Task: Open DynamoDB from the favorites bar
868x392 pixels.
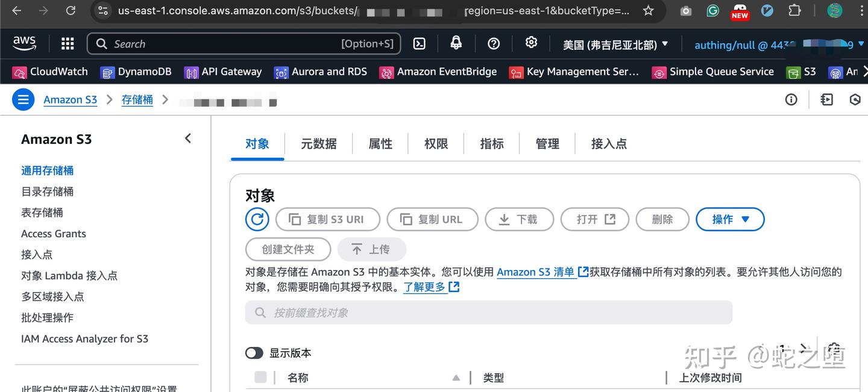Action: pyautogui.click(x=136, y=72)
